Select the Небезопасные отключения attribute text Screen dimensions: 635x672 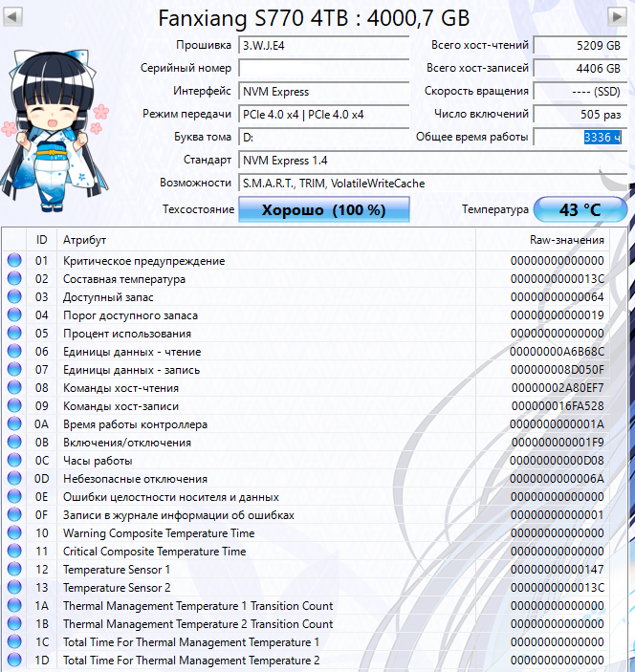135,479
